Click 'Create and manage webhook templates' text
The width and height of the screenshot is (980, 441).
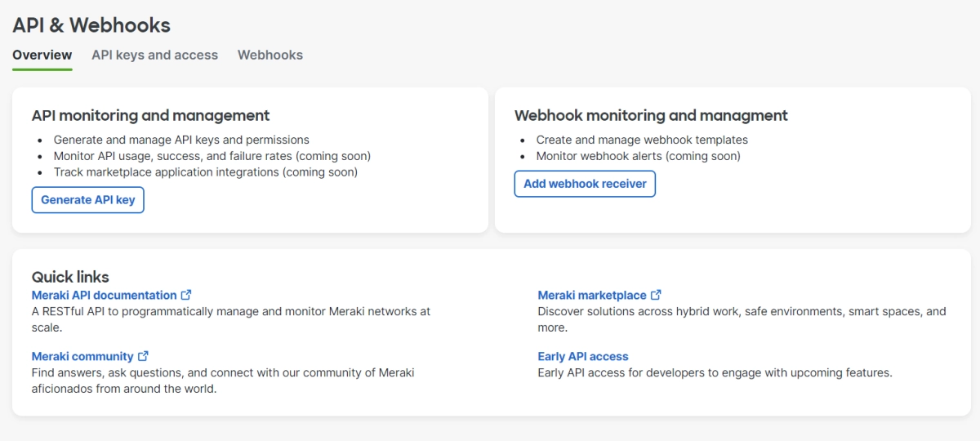tap(642, 140)
